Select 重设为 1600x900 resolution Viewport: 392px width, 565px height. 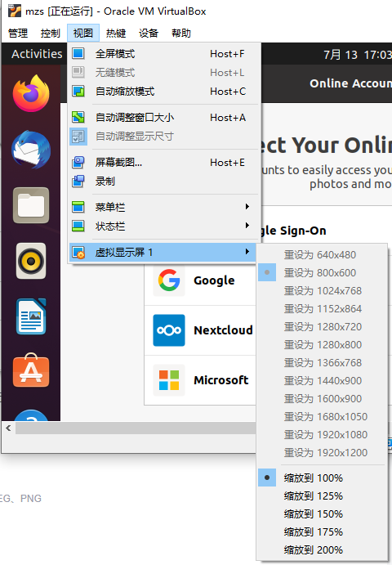click(322, 398)
